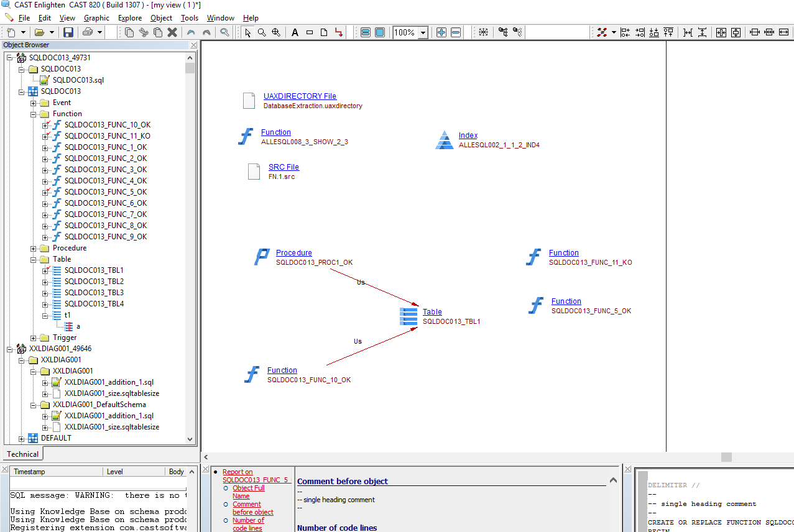
Task: Open the Explore menu
Action: pos(130,18)
